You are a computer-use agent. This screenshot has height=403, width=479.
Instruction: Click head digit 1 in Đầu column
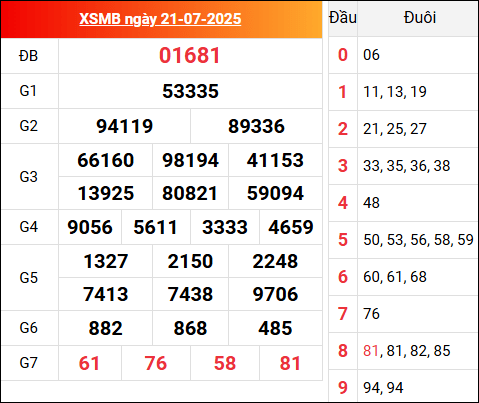343,92
